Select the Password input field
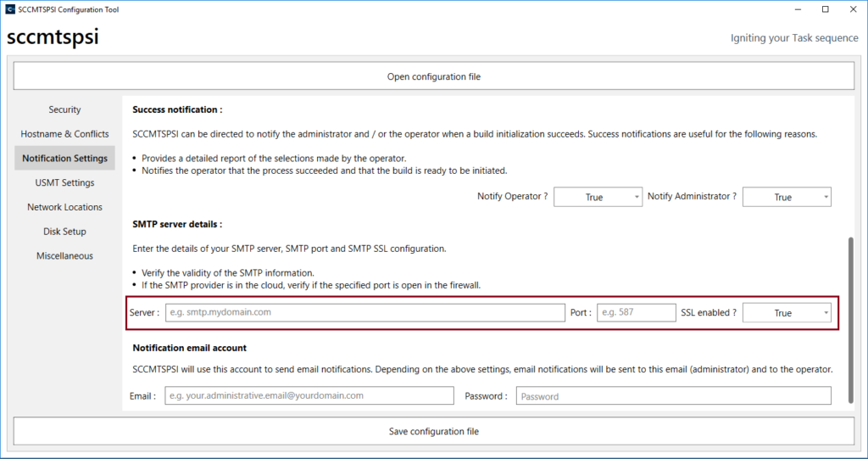Viewport: 868px width, 459px height. coord(673,396)
